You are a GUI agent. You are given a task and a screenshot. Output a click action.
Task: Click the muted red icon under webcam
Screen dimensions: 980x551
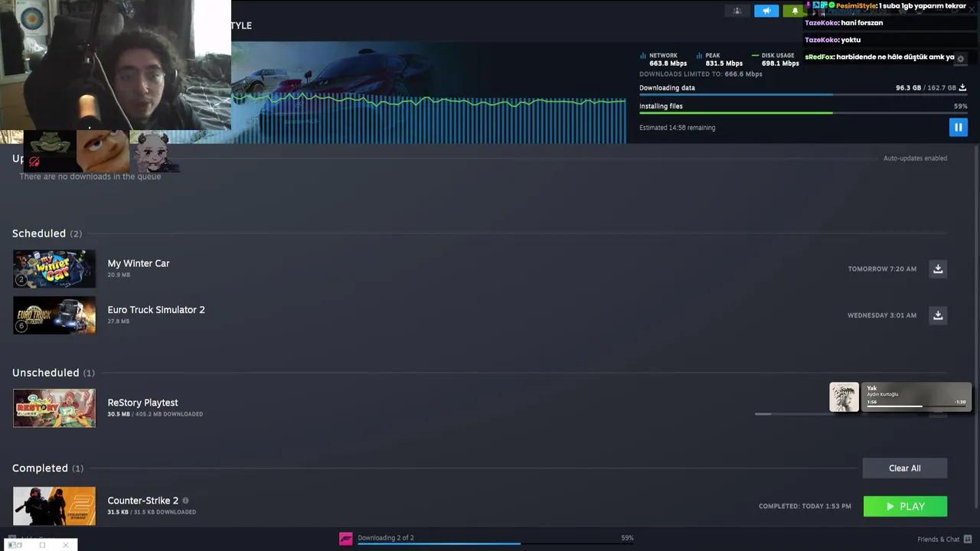click(x=34, y=161)
